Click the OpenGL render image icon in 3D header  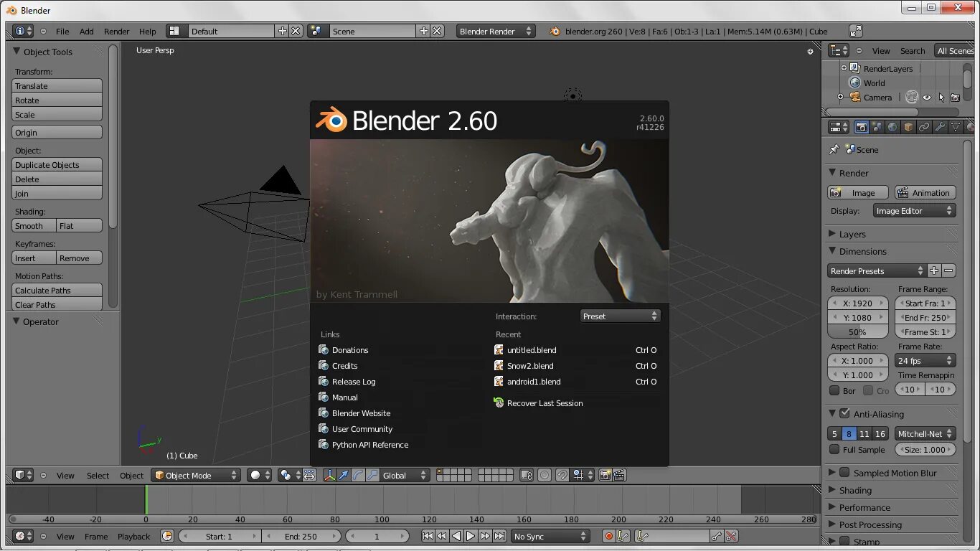pos(605,475)
